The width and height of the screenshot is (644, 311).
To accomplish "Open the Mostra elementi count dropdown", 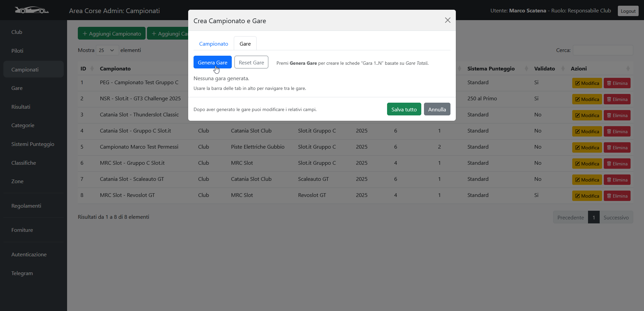I will (107, 50).
